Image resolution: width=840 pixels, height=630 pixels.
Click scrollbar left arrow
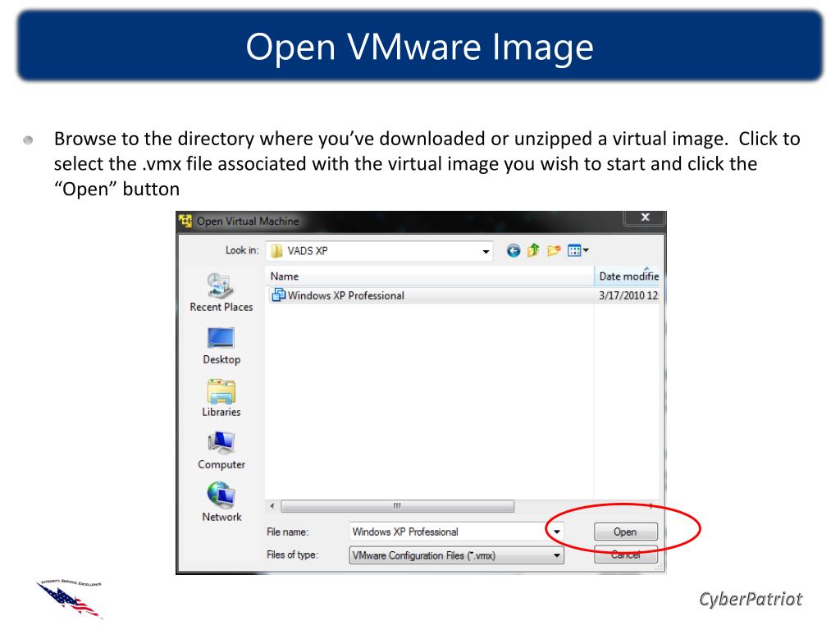click(272, 505)
